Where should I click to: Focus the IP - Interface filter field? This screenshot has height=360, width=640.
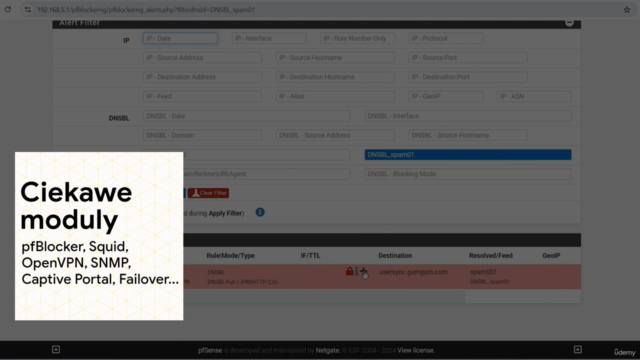[269, 38]
